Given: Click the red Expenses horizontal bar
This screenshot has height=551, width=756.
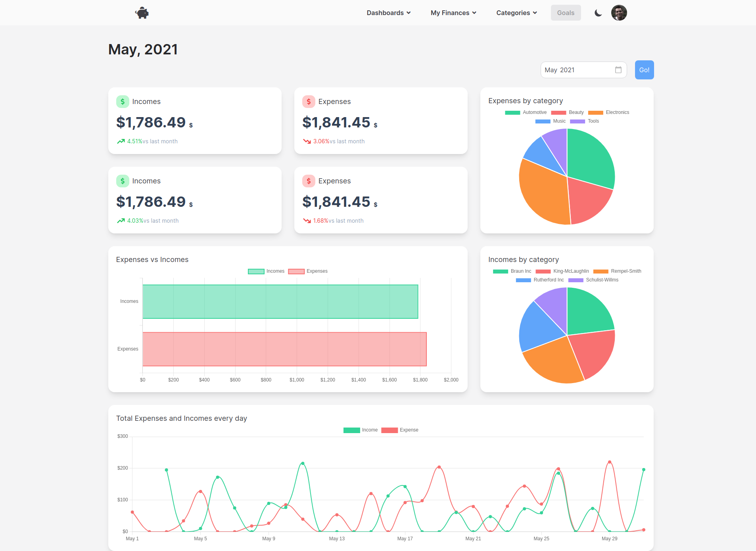Looking at the screenshot, I should pyautogui.click(x=284, y=349).
